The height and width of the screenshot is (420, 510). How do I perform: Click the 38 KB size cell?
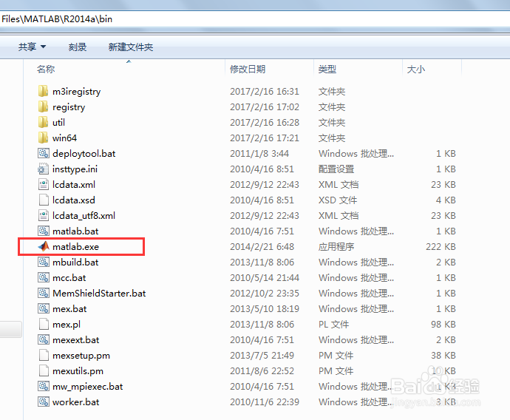[x=443, y=355]
